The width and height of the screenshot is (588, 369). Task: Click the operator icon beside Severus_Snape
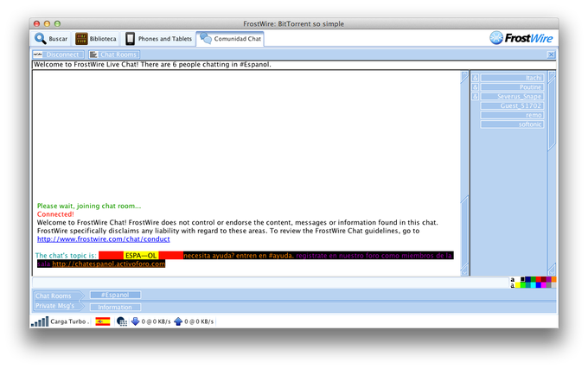pyautogui.click(x=475, y=97)
